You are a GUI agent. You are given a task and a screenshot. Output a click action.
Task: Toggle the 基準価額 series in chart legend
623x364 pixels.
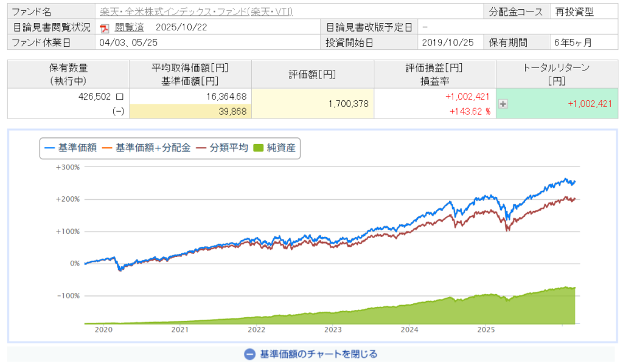click(x=77, y=148)
